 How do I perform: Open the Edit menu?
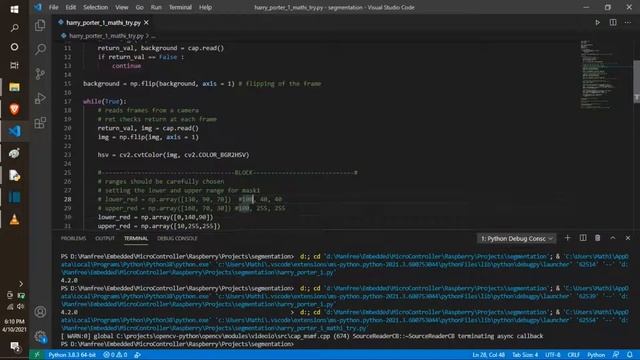pyautogui.click(x=71, y=7)
